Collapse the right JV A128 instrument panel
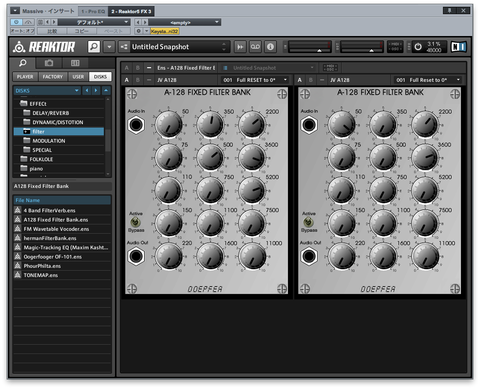 click(x=322, y=80)
